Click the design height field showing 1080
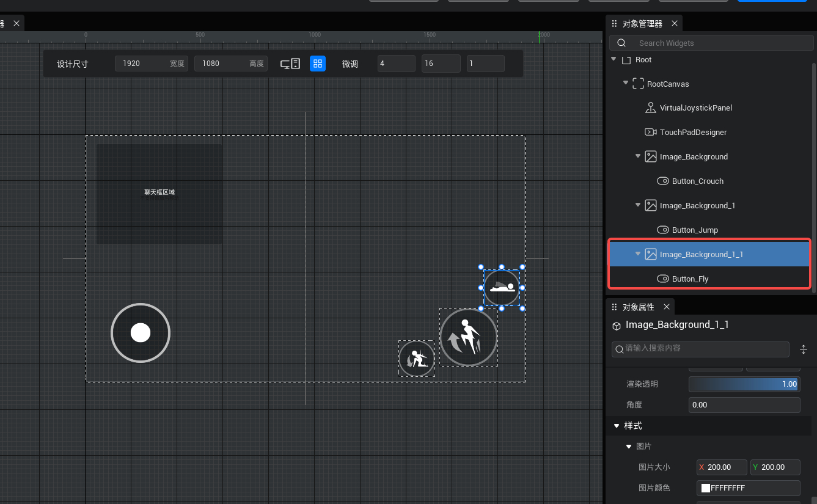 [x=231, y=64]
